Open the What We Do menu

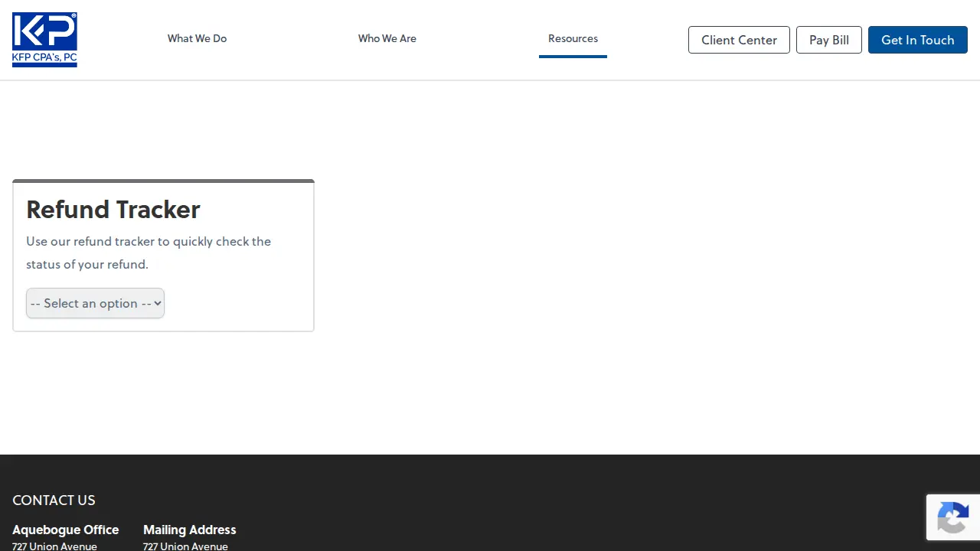[x=197, y=38]
